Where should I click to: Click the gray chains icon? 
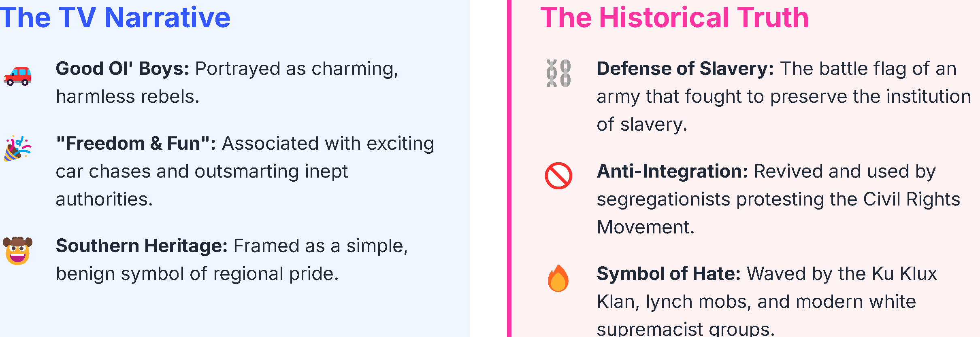coord(558,73)
